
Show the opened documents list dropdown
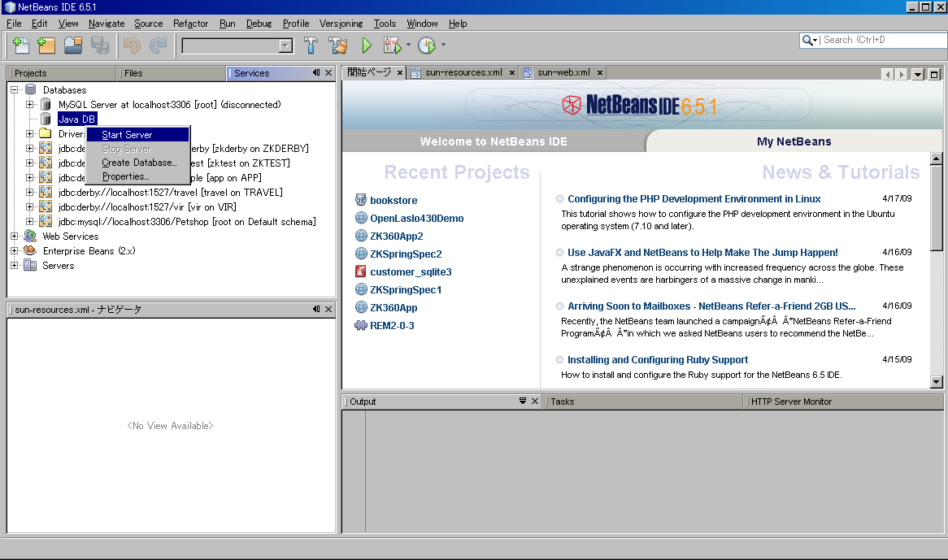(x=918, y=74)
